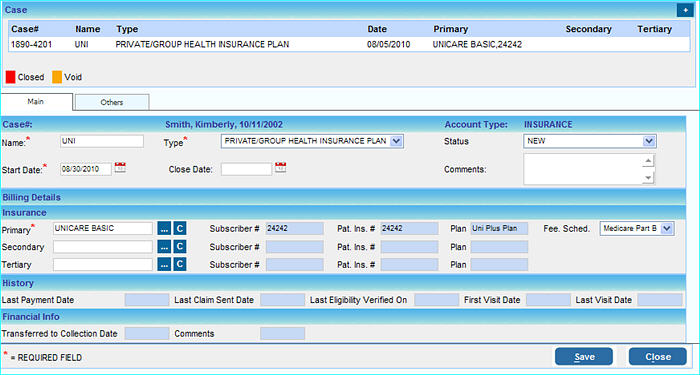Clear Secondary insurance with C button
This screenshot has height=375, width=700.
coord(179,246)
